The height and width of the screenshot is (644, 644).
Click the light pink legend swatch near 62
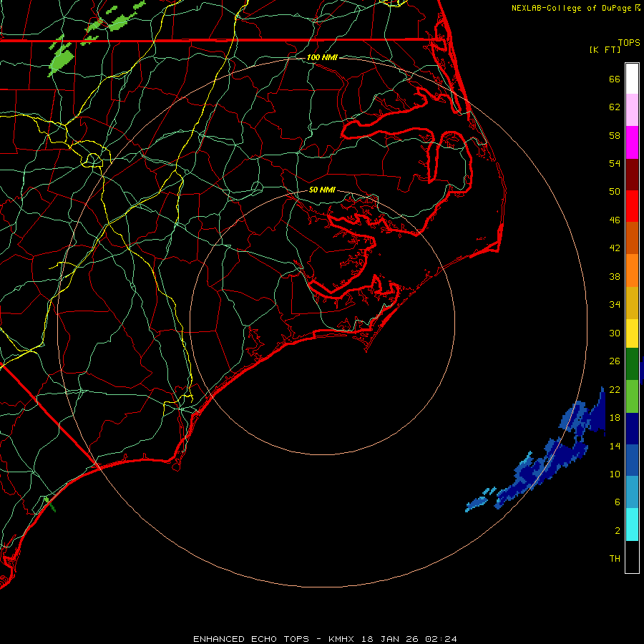(632, 110)
